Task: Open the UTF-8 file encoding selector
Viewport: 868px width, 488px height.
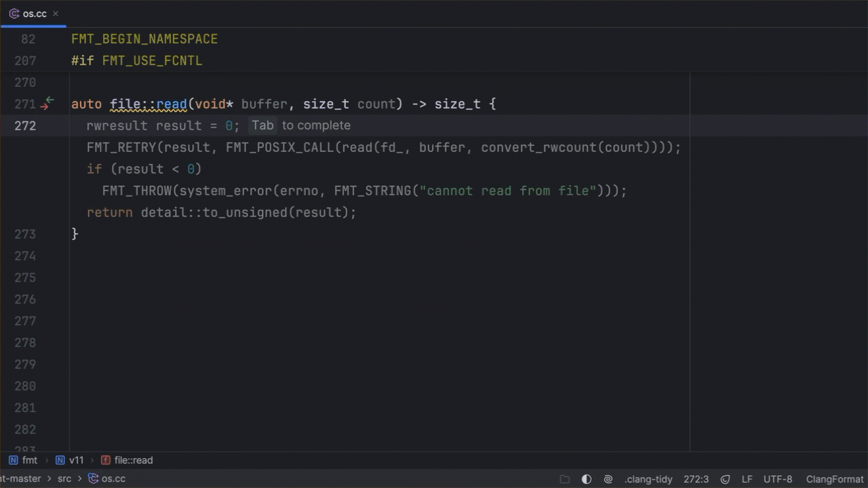Action: 778,479
